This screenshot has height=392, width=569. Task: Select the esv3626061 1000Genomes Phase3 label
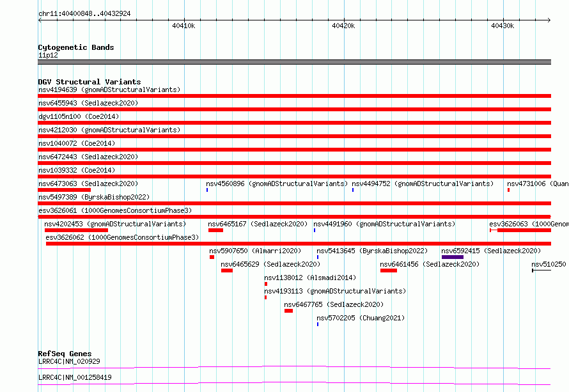[x=115, y=210]
